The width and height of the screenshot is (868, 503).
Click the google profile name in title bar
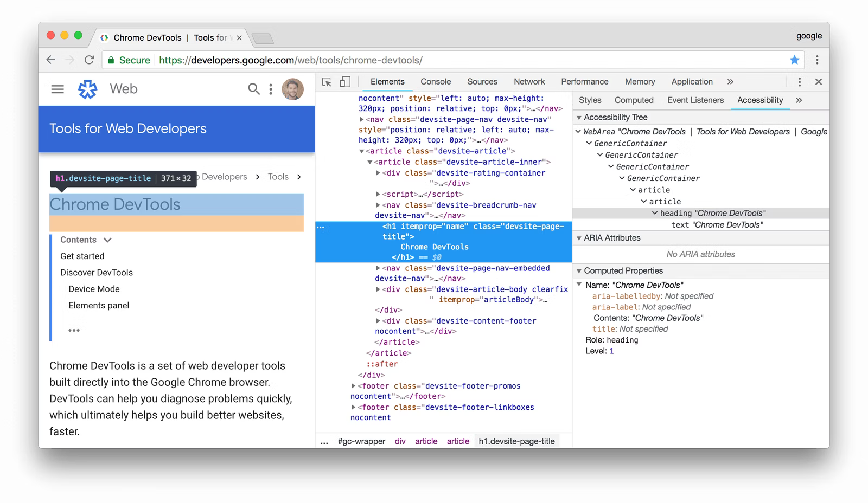[x=809, y=36]
